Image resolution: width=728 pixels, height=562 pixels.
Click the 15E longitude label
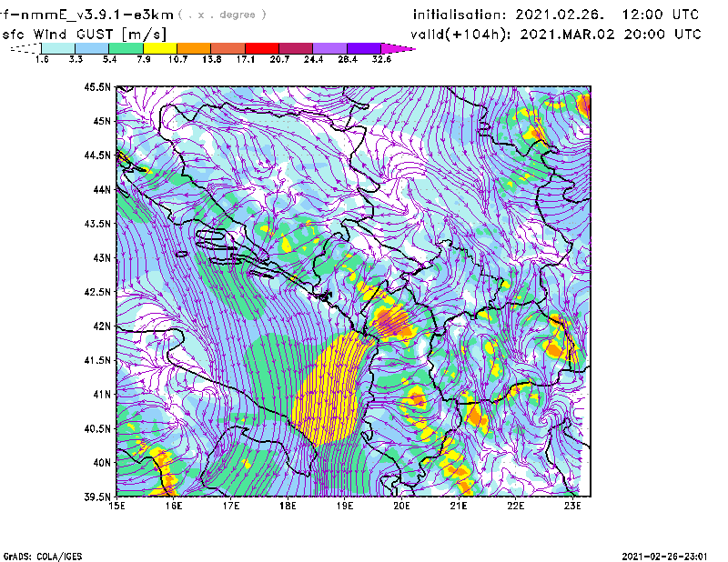click(116, 506)
